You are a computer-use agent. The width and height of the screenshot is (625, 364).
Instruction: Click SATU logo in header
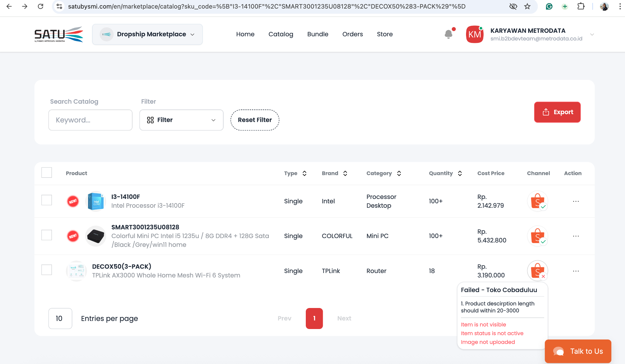pos(59,34)
